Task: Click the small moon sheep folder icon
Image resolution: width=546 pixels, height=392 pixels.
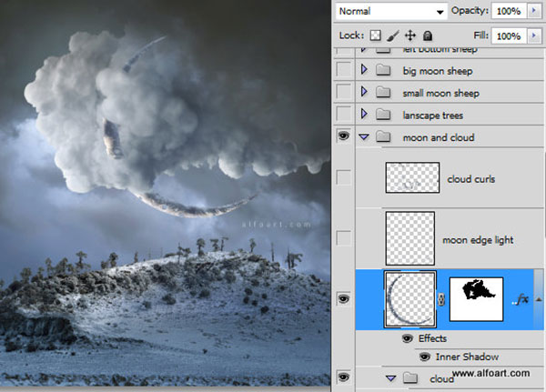Action: [383, 92]
